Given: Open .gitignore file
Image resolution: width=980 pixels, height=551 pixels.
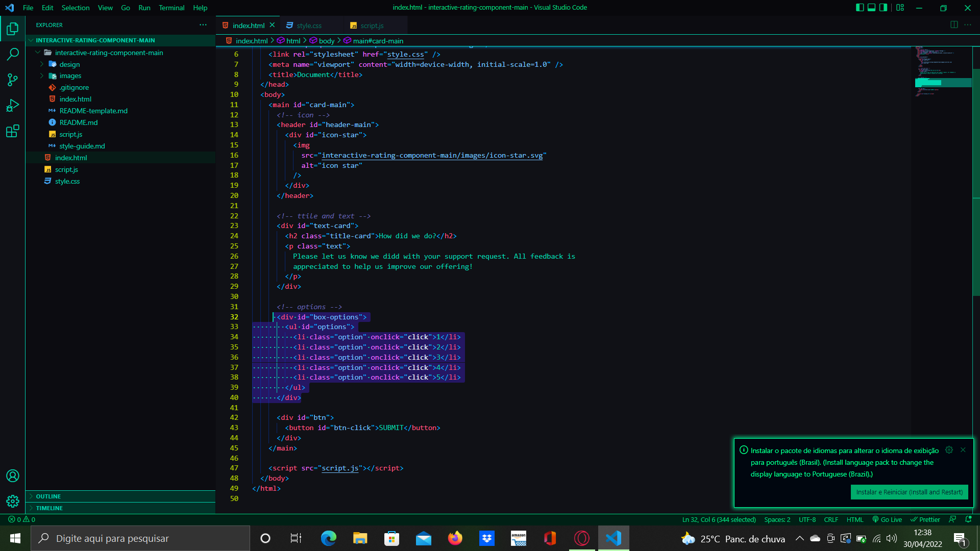Looking at the screenshot, I should 120,88.
